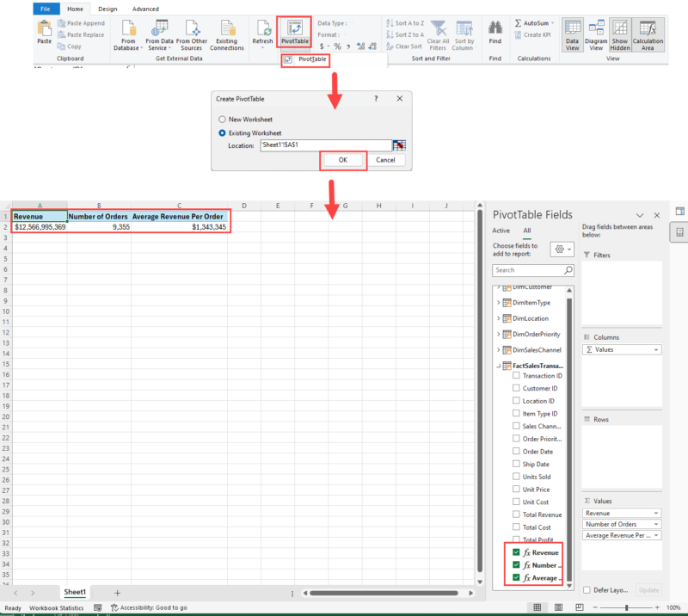Click the grayed-out Update button
The width and height of the screenshot is (688, 616).
[x=648, y=590]
